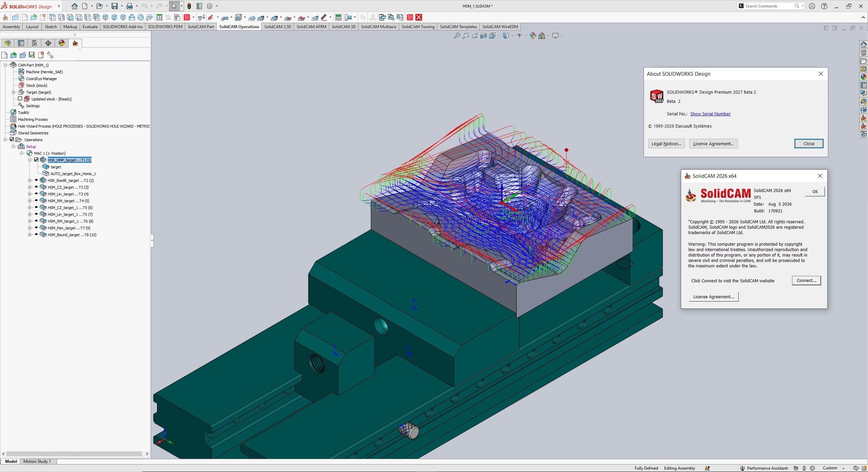Open the Search Commands dropdown arrow
The image size is (868, 472).
coord(803,6)
